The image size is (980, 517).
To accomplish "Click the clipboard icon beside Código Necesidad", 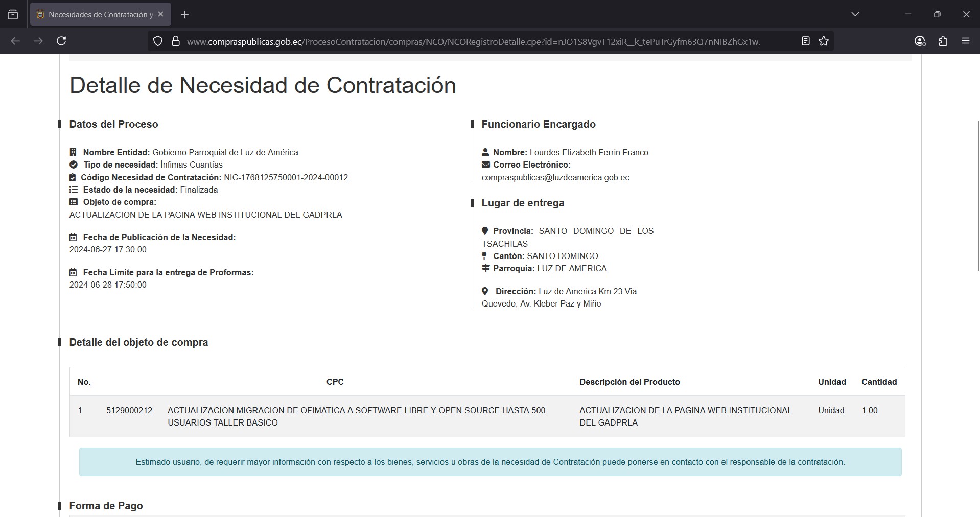I will click(x=73, y=177).
